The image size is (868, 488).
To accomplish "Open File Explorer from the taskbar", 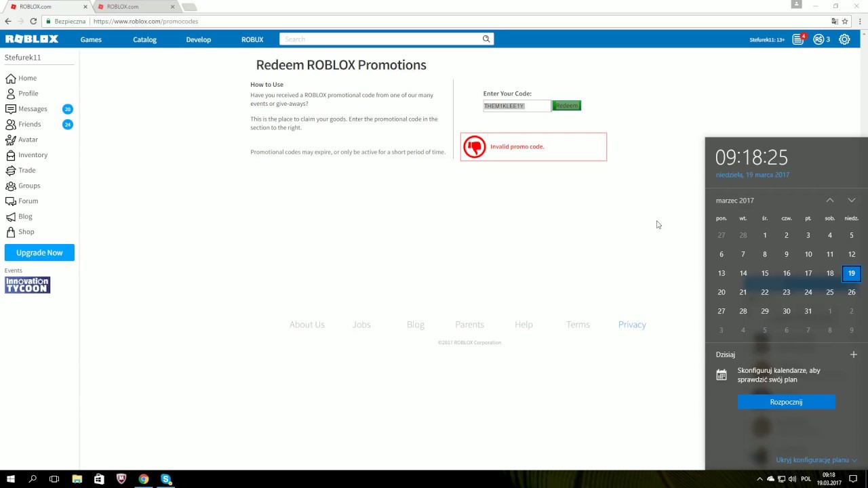I will point(77,479).
